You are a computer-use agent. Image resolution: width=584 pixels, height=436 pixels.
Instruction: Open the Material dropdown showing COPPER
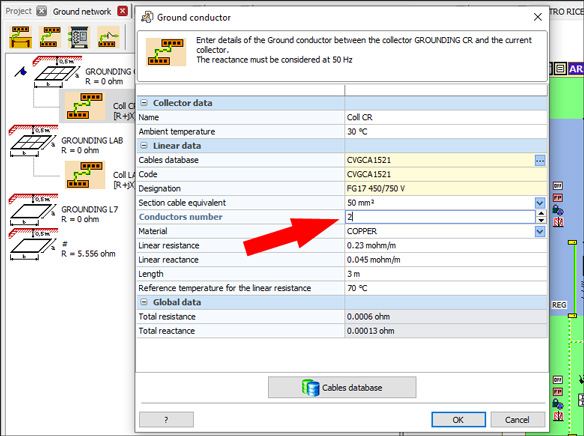(540, 232)
